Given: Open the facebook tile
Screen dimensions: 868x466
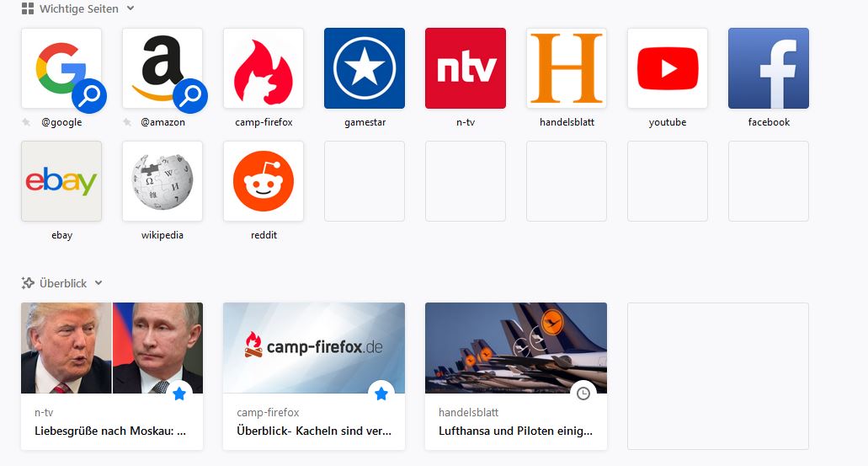Looking at the screenshot, I should tap(769, 68).
